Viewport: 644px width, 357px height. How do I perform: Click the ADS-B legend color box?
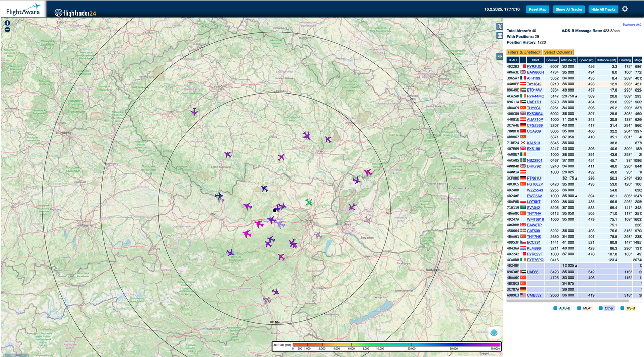pos(555,308)
